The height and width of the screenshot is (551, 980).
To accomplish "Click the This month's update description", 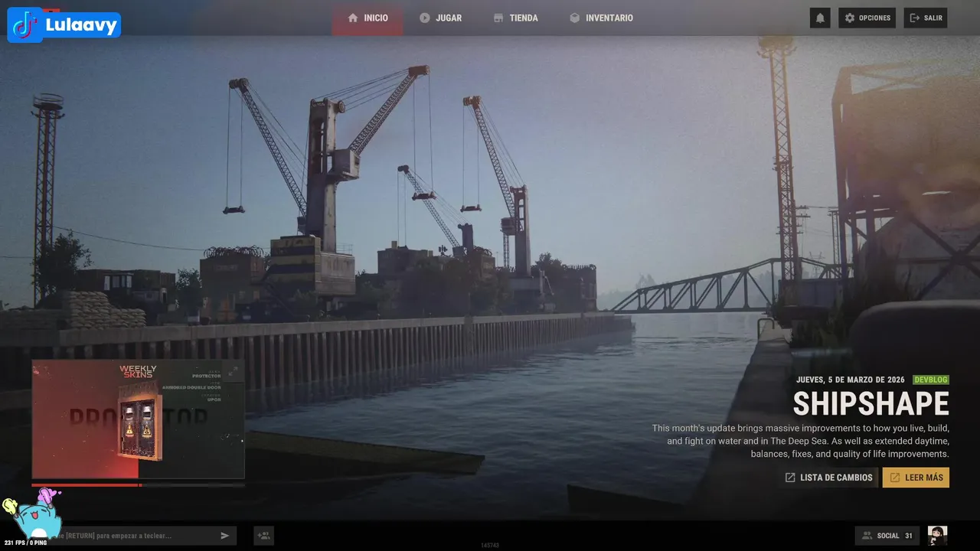I will point(801,441).
